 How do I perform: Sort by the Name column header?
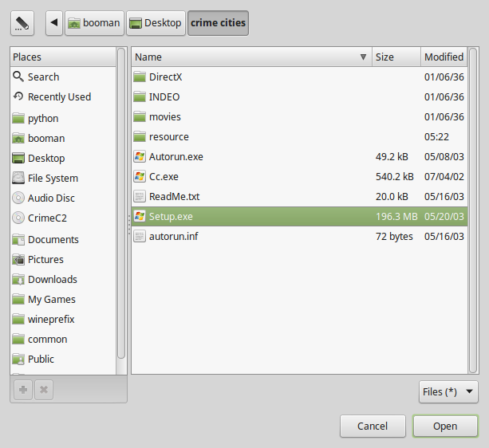click(x=251, y=57)
